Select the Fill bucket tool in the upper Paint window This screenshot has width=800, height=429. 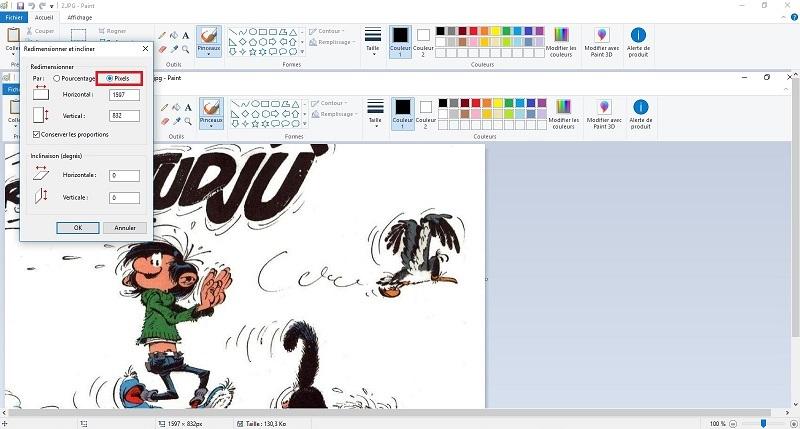click(174, 35)
